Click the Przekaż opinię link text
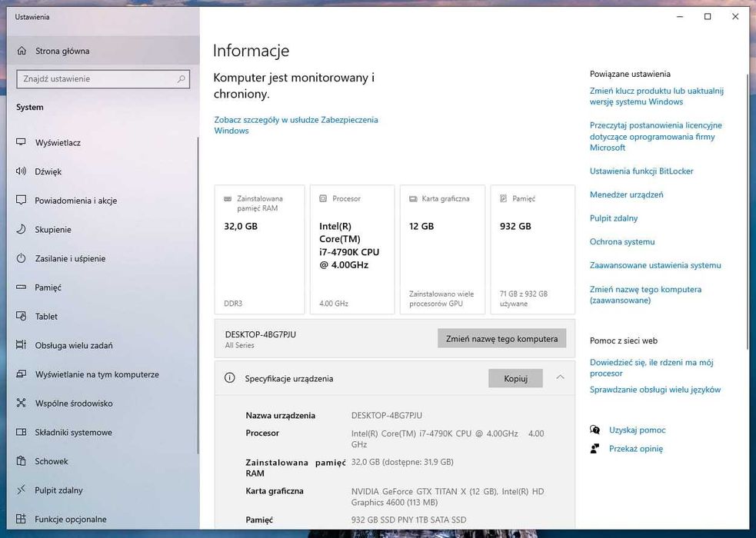This screenshot has height=538, width=756. (635, 449)
